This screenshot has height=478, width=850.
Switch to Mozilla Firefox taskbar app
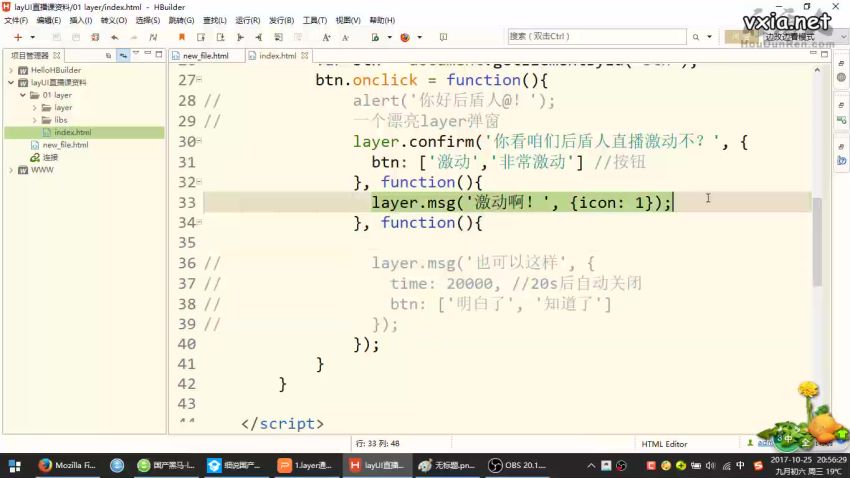click(67, 465)
